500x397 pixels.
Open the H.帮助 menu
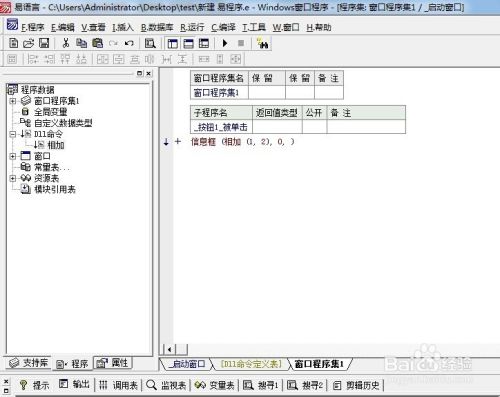pos(319,27)
